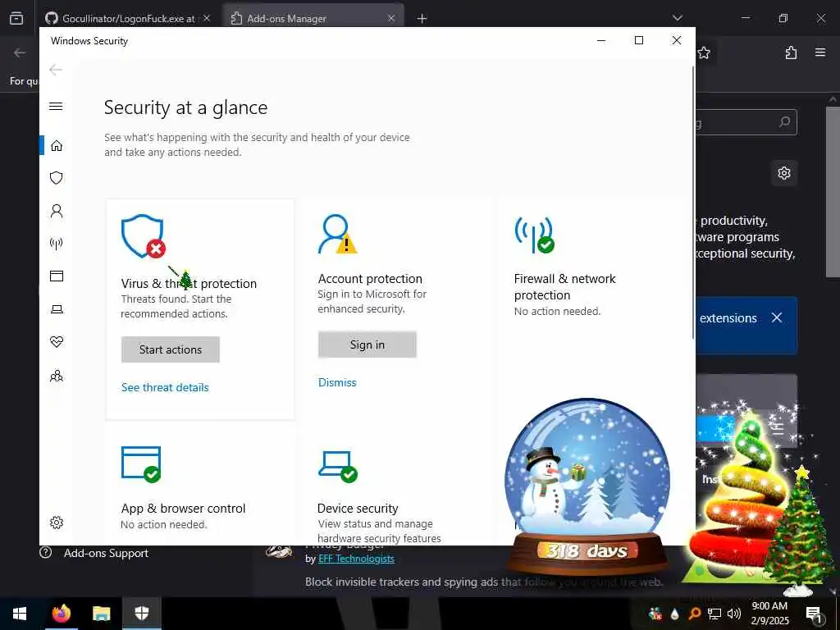Click the Firefox View icon

[x=16, y=18]
